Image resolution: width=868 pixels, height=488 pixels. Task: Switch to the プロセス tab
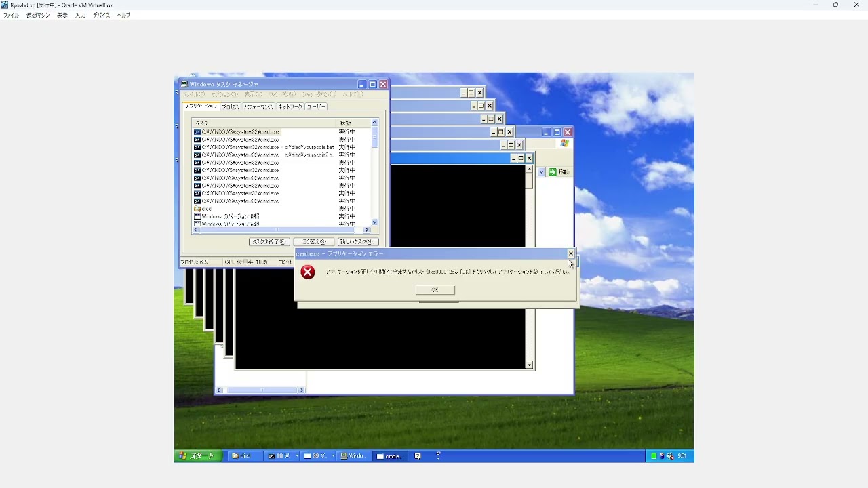[x=231, y=107]
